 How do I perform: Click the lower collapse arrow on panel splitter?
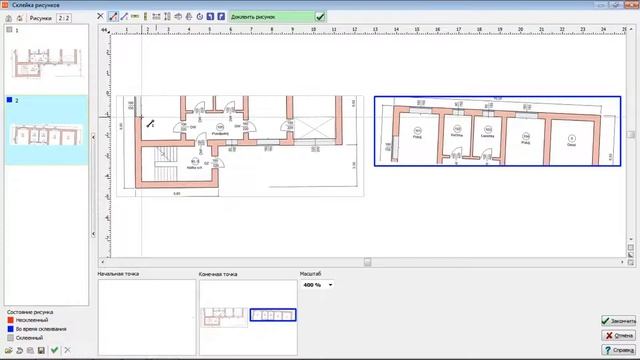(93, 234)
